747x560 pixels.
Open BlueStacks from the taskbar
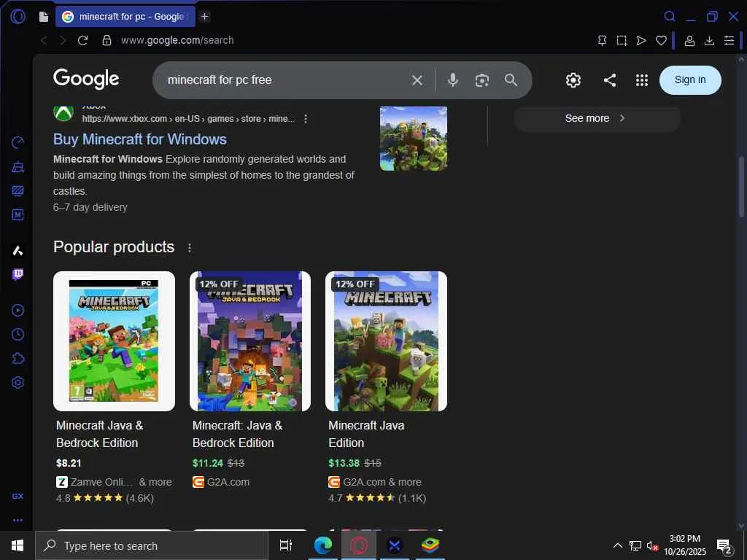point(430,545)
